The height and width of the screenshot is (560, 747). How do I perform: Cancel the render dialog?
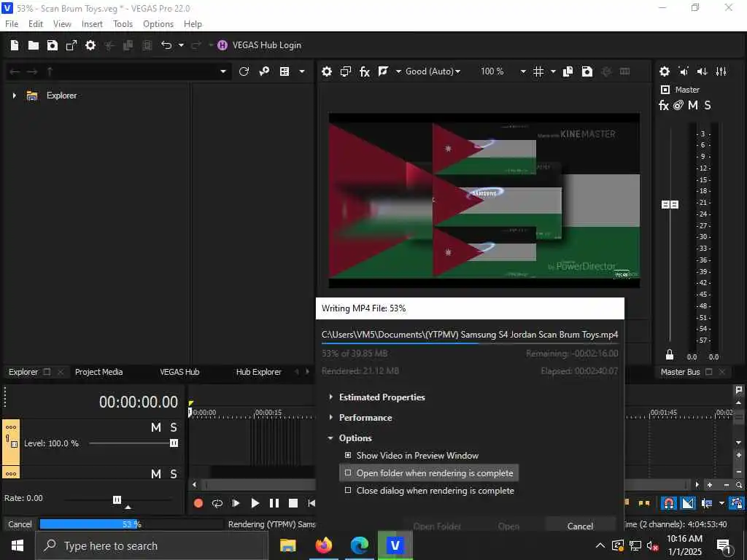[x=580, y=526]
